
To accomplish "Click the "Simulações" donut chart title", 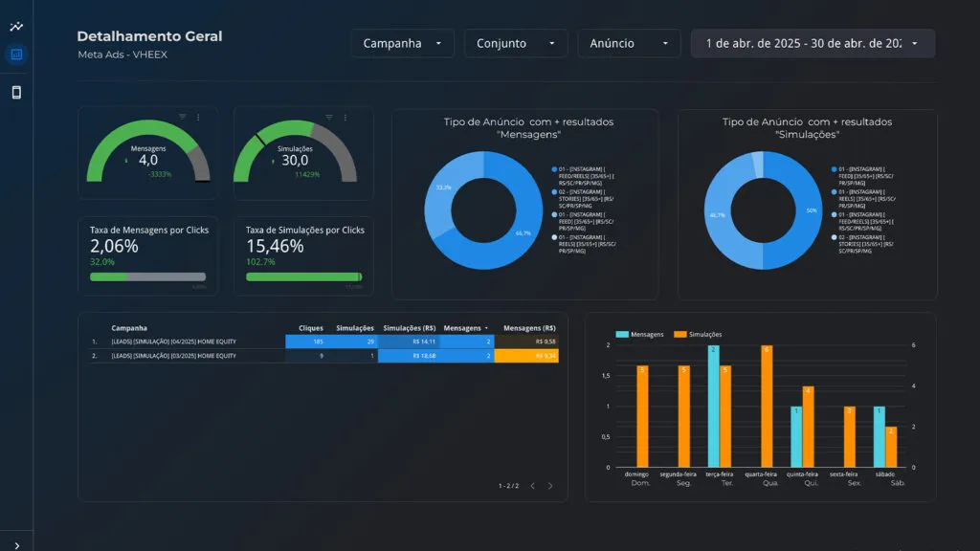I will pos(807,128).
